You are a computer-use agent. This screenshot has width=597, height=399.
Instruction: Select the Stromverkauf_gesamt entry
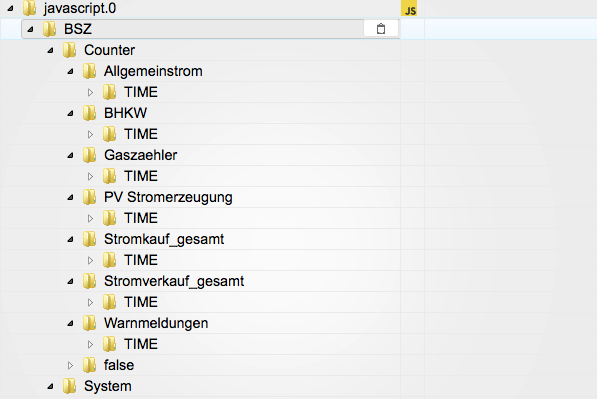tap(174, 281)
